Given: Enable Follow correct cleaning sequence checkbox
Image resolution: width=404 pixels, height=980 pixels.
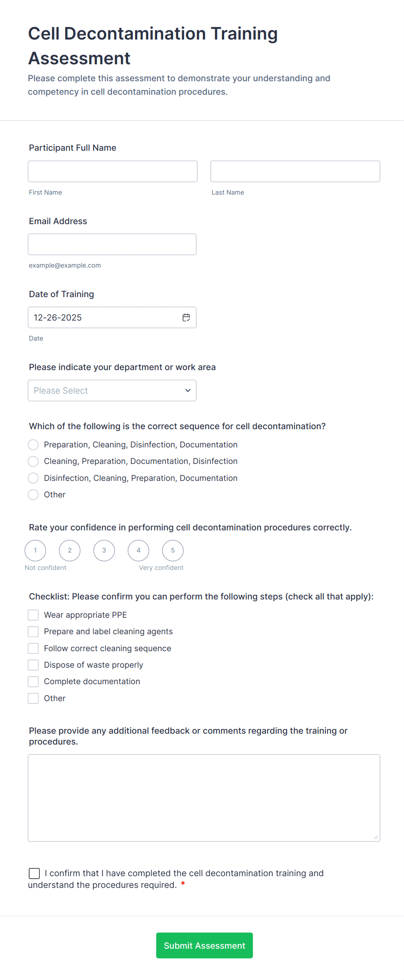Looking at the screenshot, I should pos(33,649).
